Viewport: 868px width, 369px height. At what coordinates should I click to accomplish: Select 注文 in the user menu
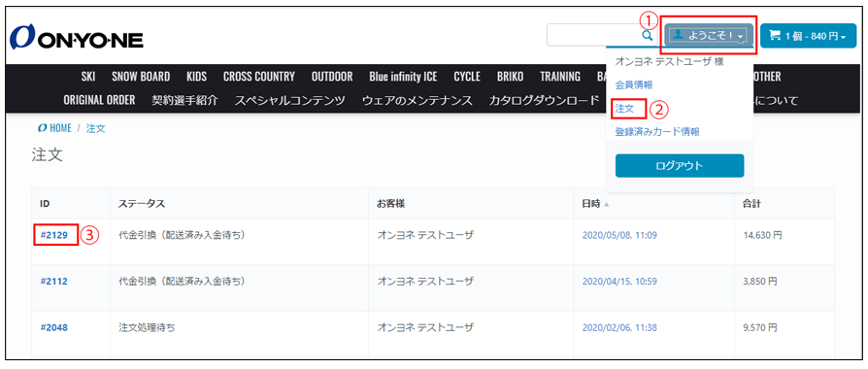pos(624,109)
